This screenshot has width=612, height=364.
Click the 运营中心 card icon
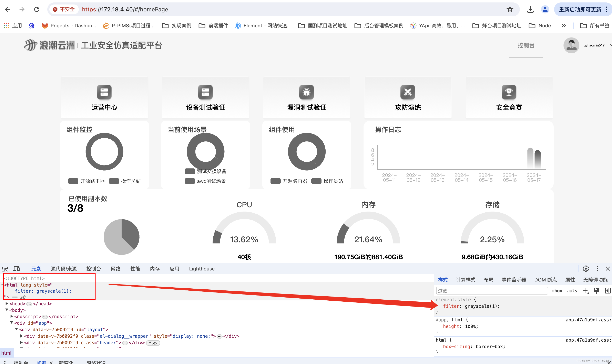[104, 92]
